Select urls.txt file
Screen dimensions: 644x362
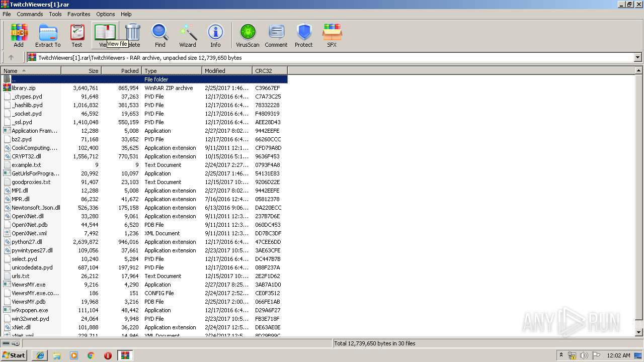[21, 276]
